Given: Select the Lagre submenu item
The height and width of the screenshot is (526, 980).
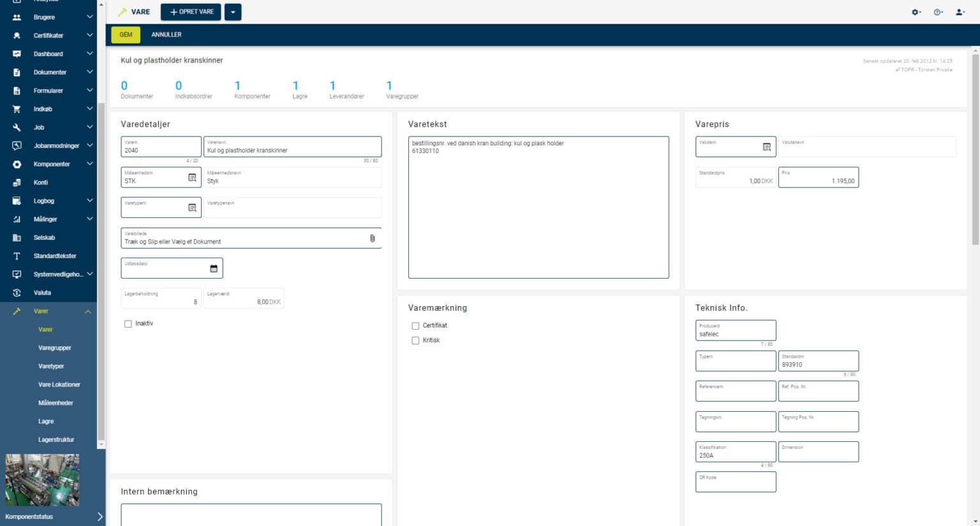Looking at the screenshot, I should coord(46,422).
